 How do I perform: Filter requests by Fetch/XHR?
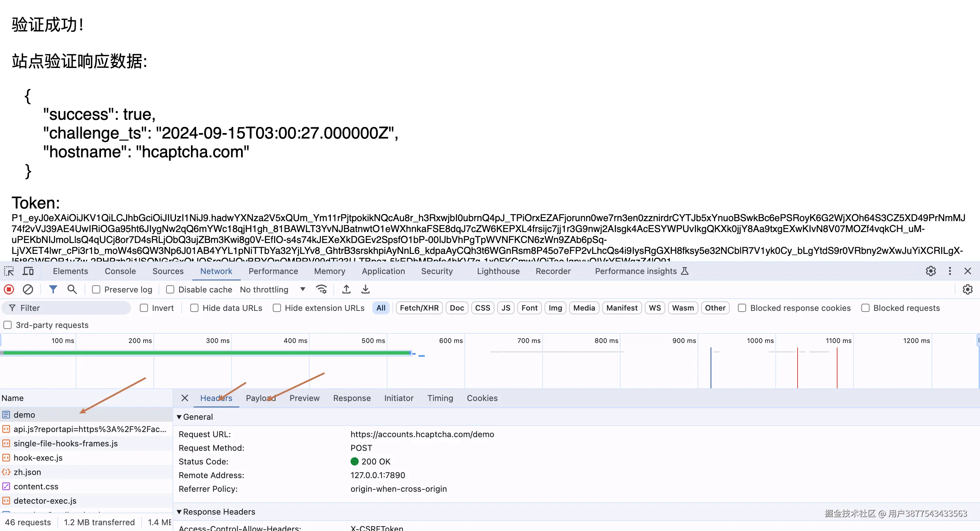(419, 308)
